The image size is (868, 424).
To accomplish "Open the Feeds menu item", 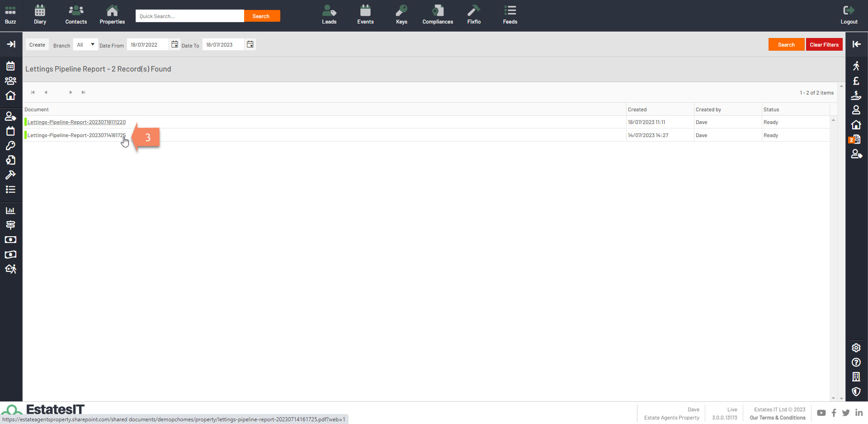I will [x=510, y=15].
